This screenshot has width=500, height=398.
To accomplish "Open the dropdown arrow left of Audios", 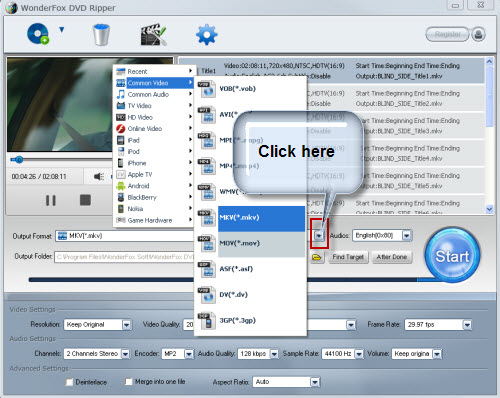I will point(319,236).
